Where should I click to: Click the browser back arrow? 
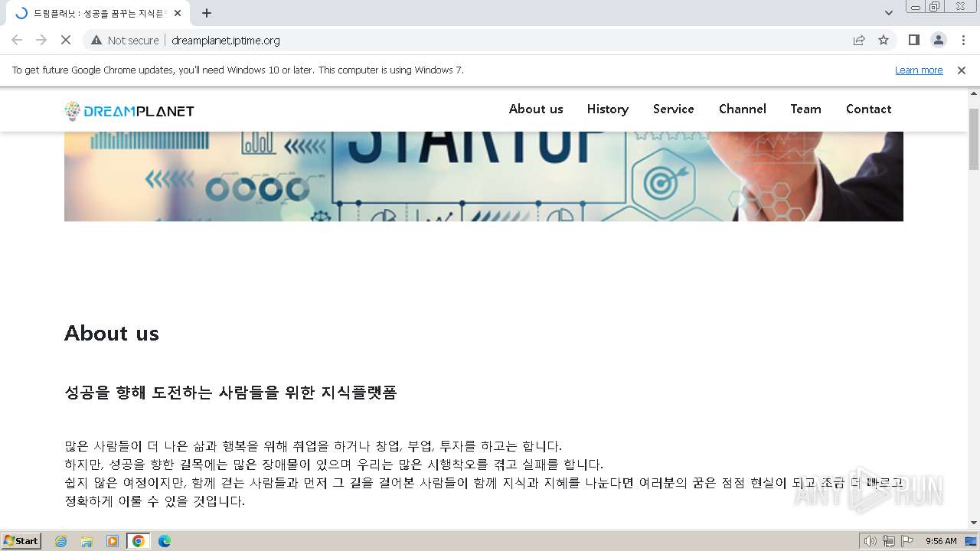point(17,40)
